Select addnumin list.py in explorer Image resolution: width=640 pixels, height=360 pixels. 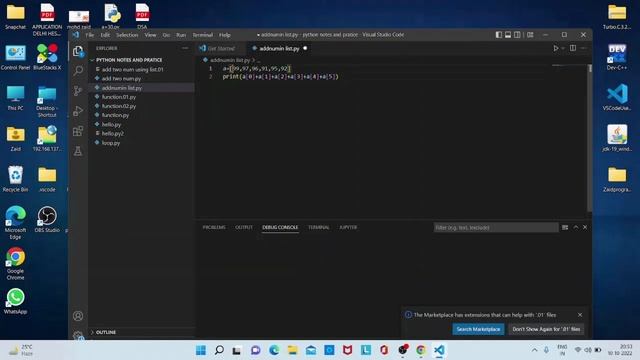tap(122, 88)
